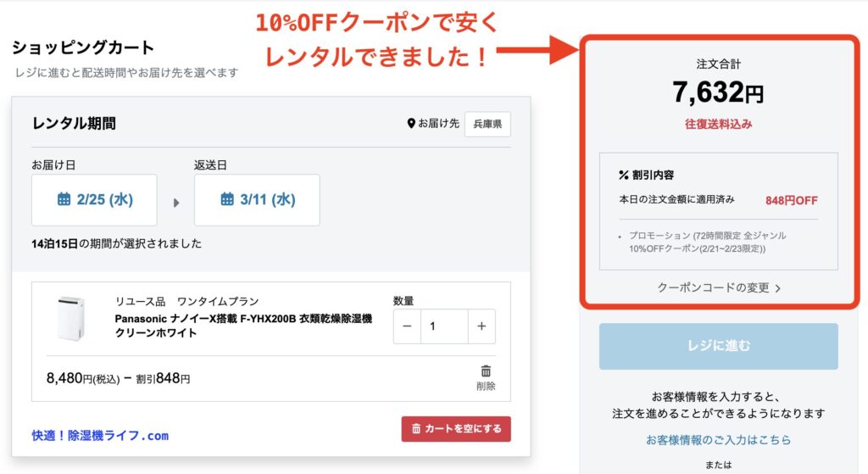The image size is (868, 474).
Task: Click the Panasonic F-YHX200B product name
Action: coord(243,326)
